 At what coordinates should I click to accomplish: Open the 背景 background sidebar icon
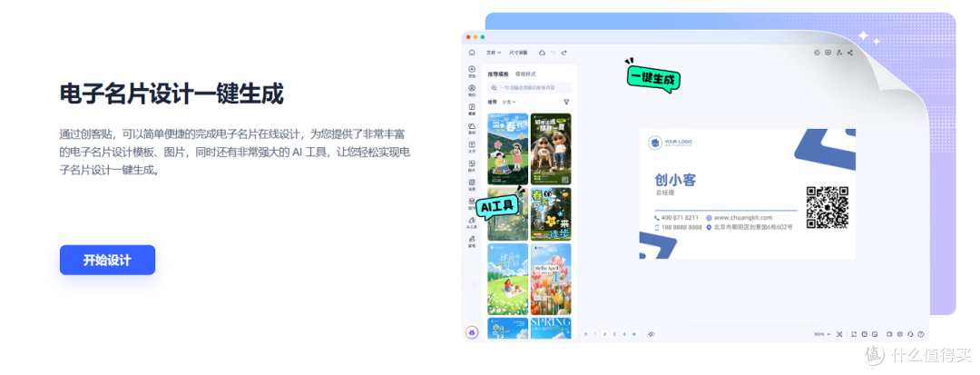point(472,184)
